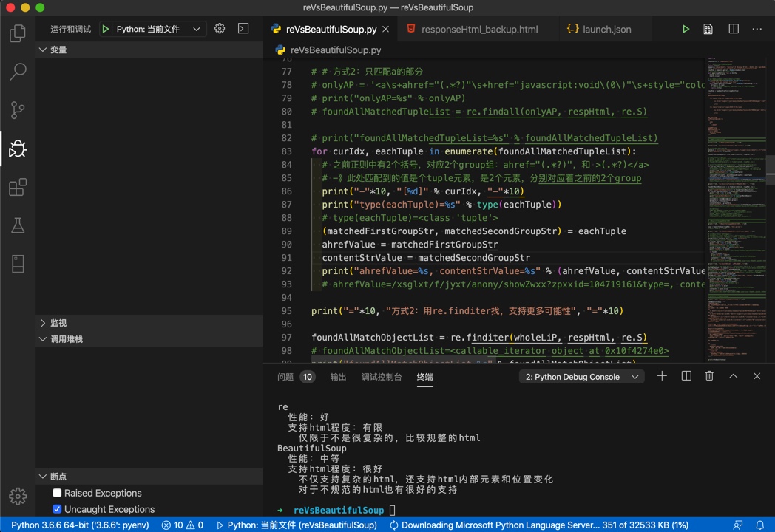Maximize the panel with up chevron

[734, 376]
